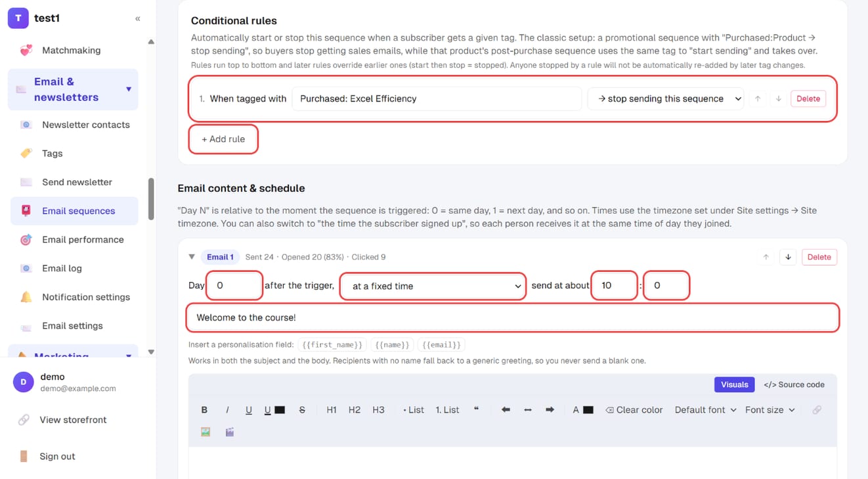Screen dimensions: 868x479
Task: Move Email 1 down with the down arrow
Action: [788, 257]
